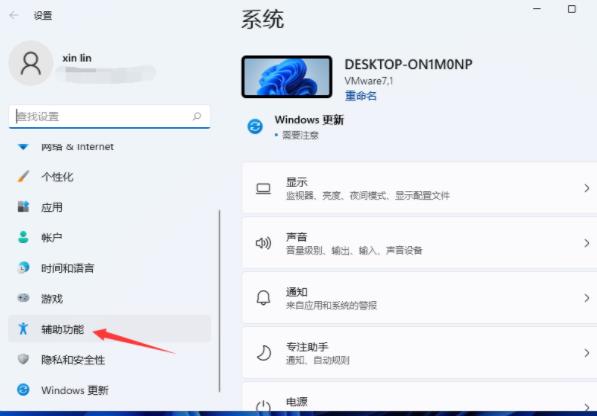
Task: Click the 帐户 person icon
Action: coord(23,237)
